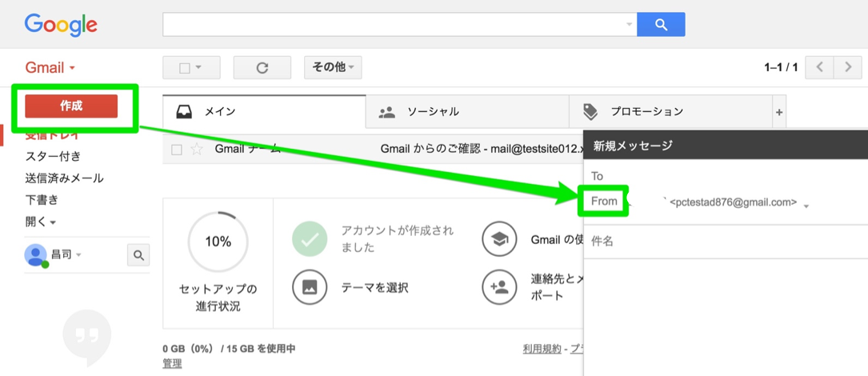
Task: Switch to the プロモーション tab
Action: (670, 112)
